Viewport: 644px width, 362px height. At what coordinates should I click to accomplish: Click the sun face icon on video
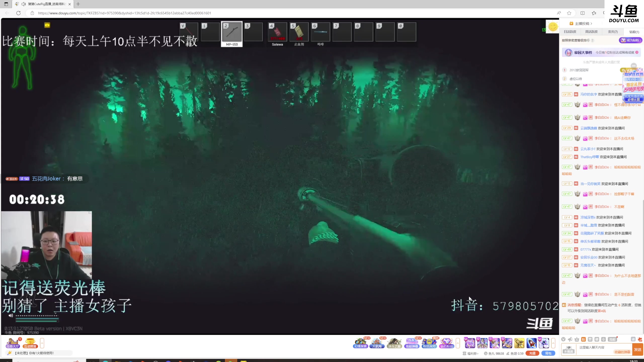click(553, 26)
